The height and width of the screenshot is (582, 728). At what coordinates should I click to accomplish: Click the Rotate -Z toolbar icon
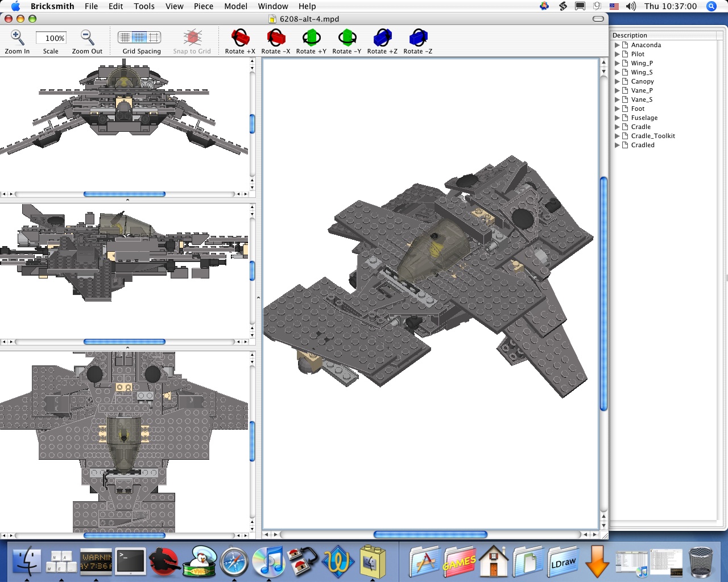(418, 38)
